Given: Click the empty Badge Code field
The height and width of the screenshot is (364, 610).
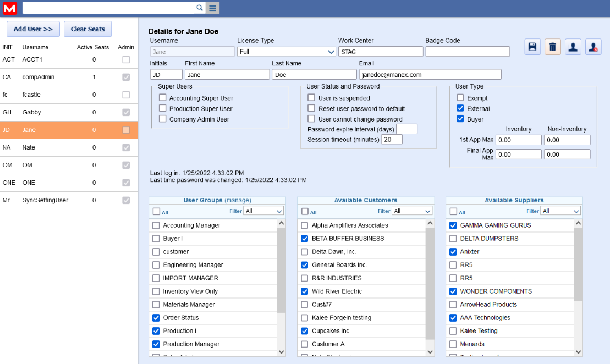Looking at the screenshot, I should pos(468,51).
